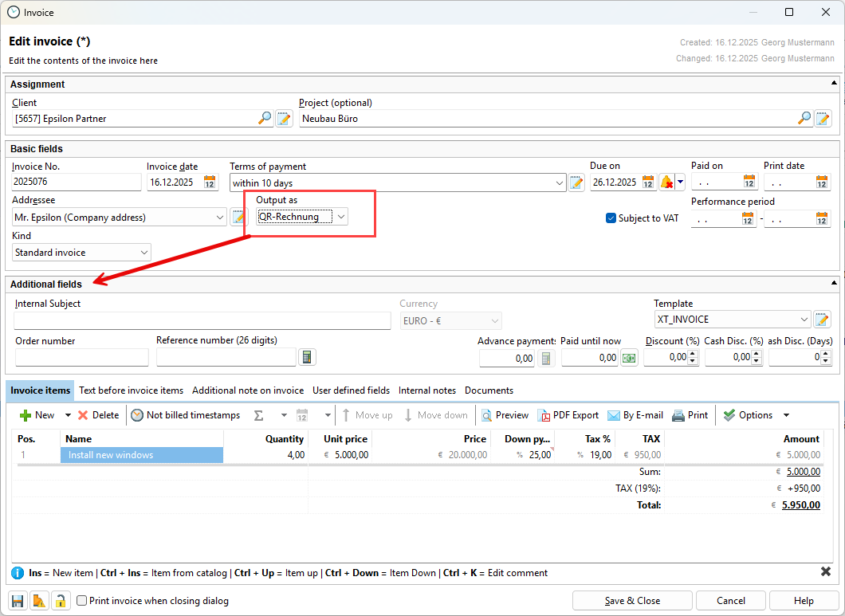
Task: Edit the template with pencil icon
Action: [822, 320]
